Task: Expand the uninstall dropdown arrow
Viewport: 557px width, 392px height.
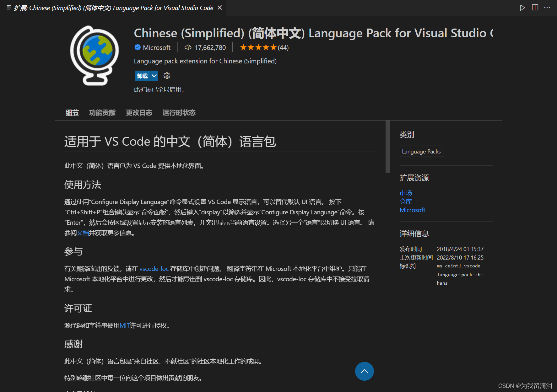Action: [x=154, y=76]
